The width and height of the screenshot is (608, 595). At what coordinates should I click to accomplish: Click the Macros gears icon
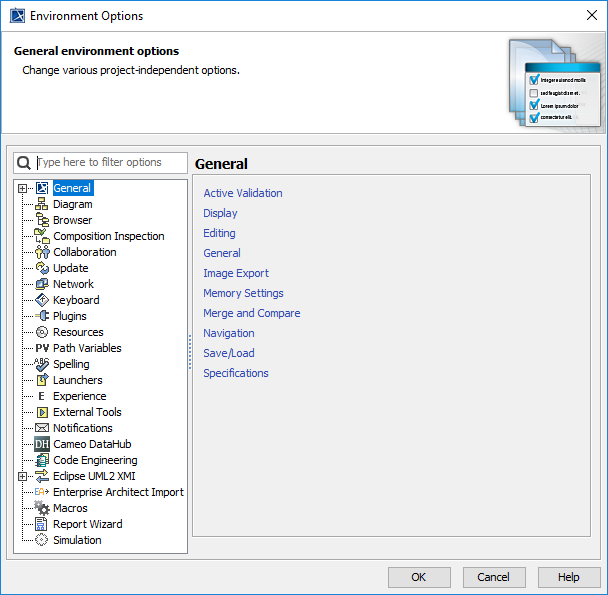click(x=42, y=508)
